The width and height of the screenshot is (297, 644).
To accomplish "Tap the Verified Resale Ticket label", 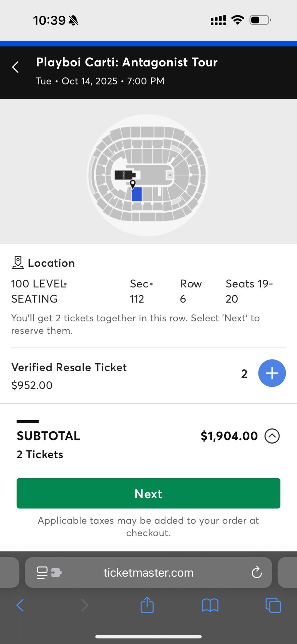I will [x=69, y=367].
